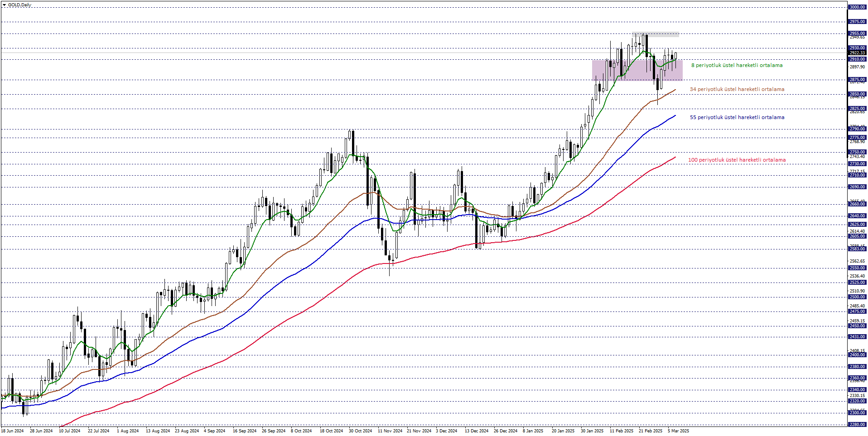Click the 2280.00 price level label

pyautogui.click(x=857, y=425)
